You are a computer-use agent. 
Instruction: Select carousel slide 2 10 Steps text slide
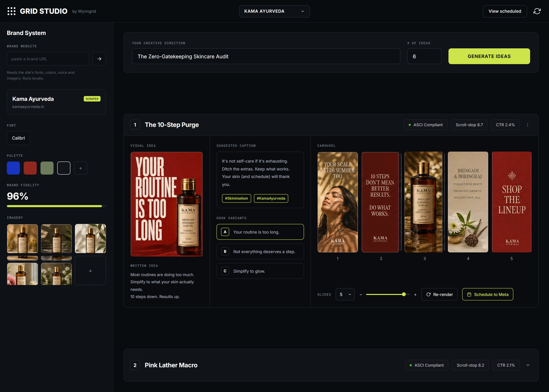(380, 202)
